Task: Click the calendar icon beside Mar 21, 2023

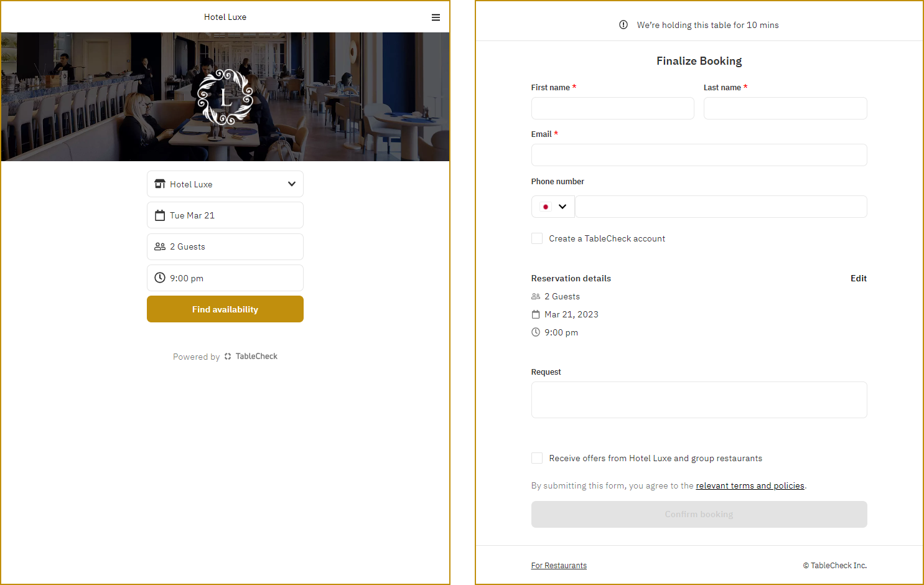Action: 536,314
